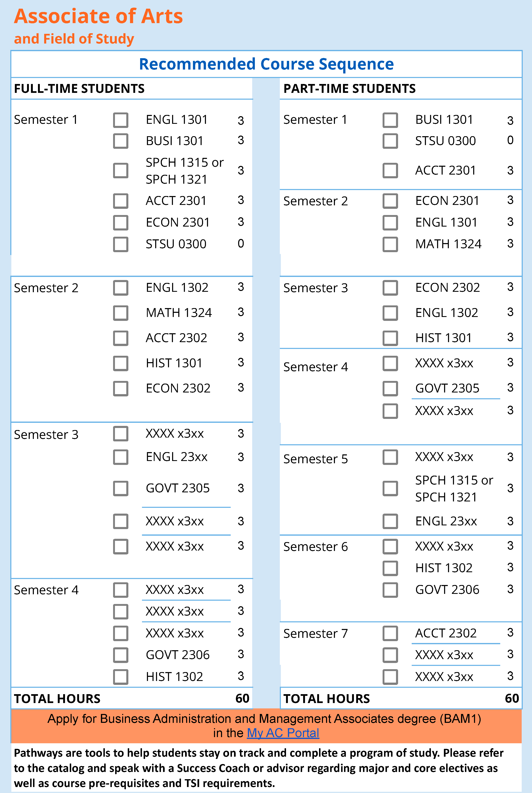
Task: Mark MATH 1324 in full-time Semester 2
Action: pyautogui.click(x=121, y=313)
